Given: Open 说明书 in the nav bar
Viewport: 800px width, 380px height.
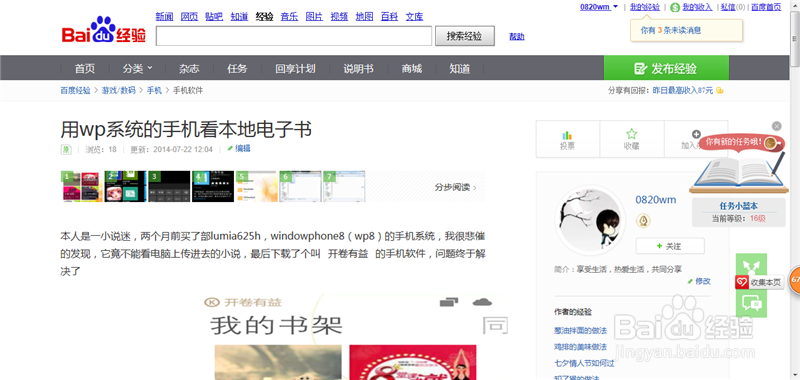Looking at the screenshot, I should point(358,68).
